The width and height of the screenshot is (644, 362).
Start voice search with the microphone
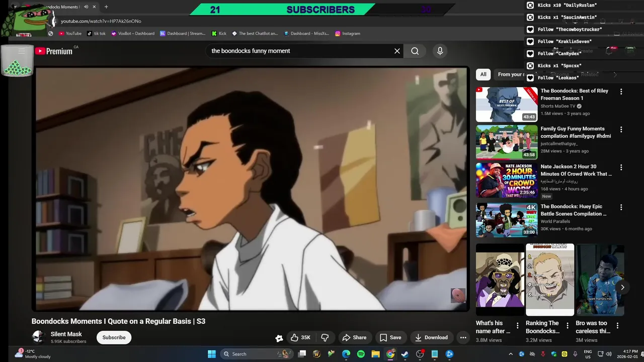click(440, 51)
